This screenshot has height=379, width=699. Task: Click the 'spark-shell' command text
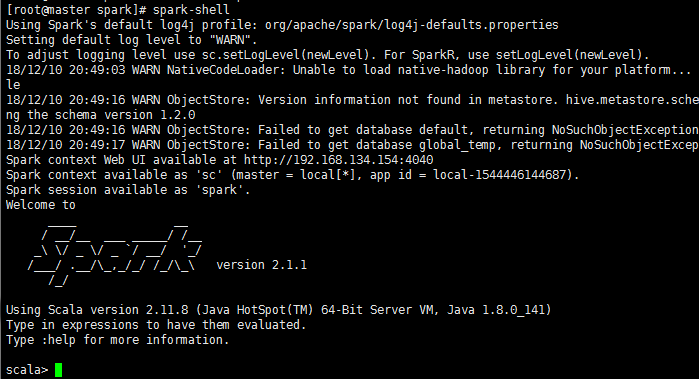click(x=191, y=9)
